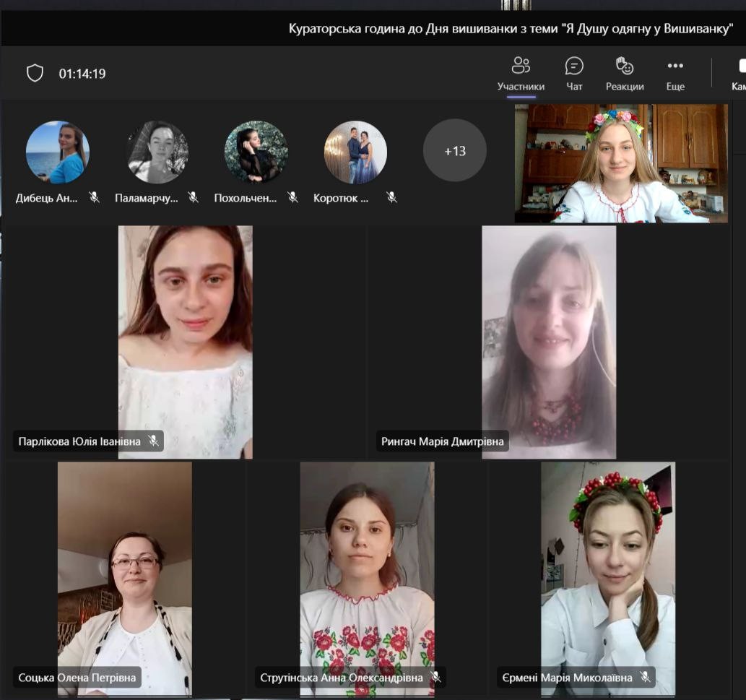Click the self-view video with flower wreath
The image size is (746, 700).
click(621, 163)
